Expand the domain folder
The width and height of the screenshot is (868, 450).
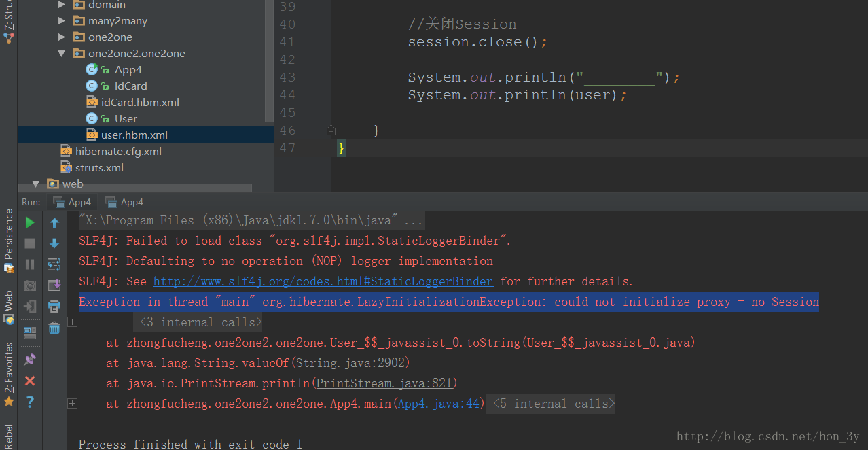tap(62, 5)
